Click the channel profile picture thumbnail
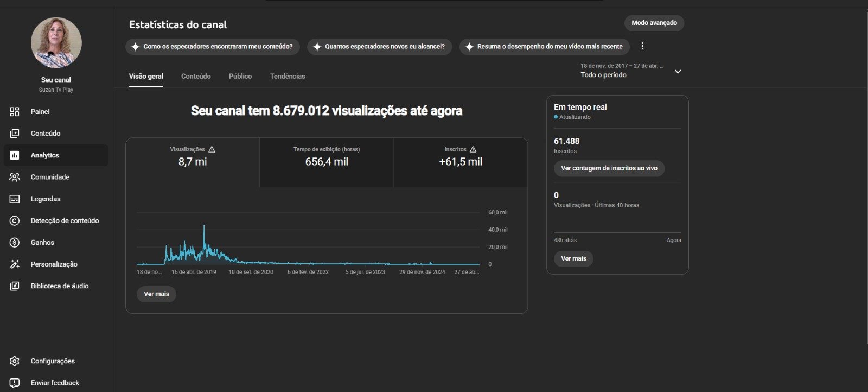This screenshot has width=868, height=392. 56,43
